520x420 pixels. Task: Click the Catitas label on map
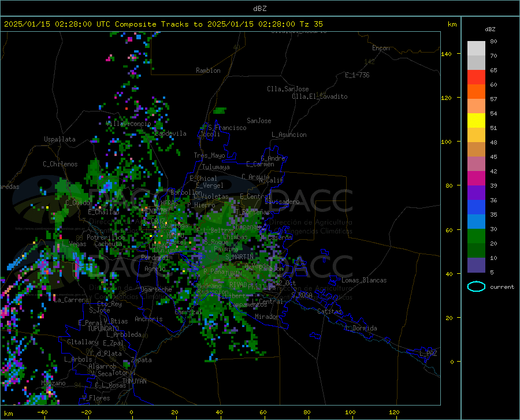330,311
